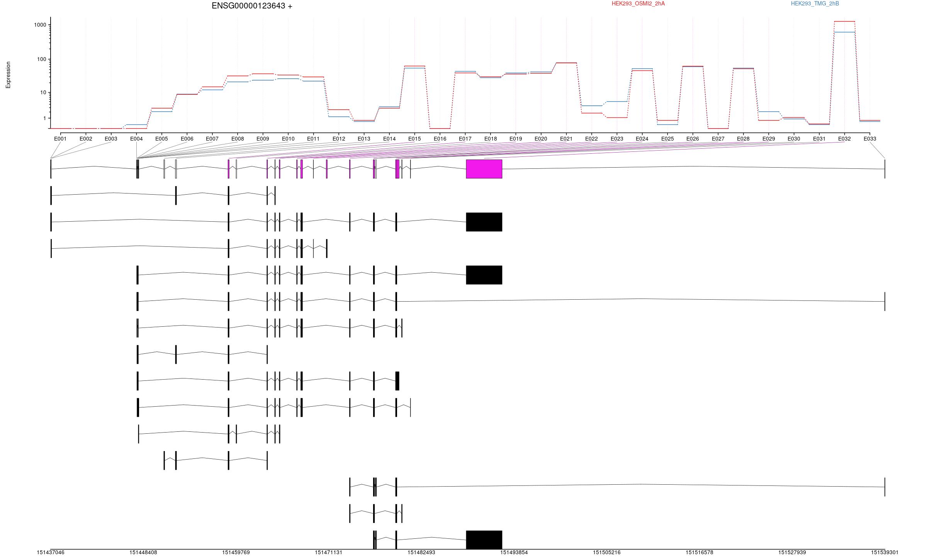Click the exon label E005

click(161, 139)
